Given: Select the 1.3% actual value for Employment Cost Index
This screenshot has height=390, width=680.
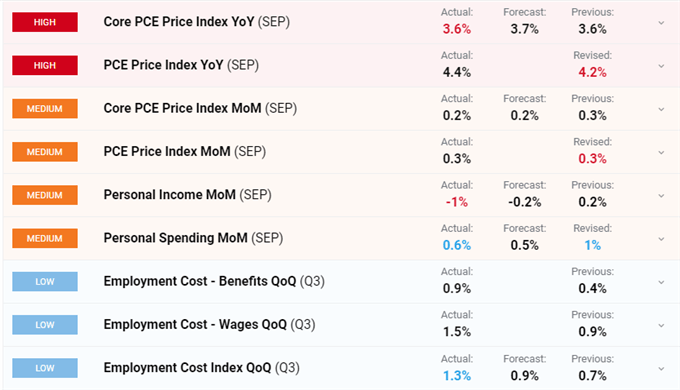Looking at the screenshot, I should [x=457, y=376].
